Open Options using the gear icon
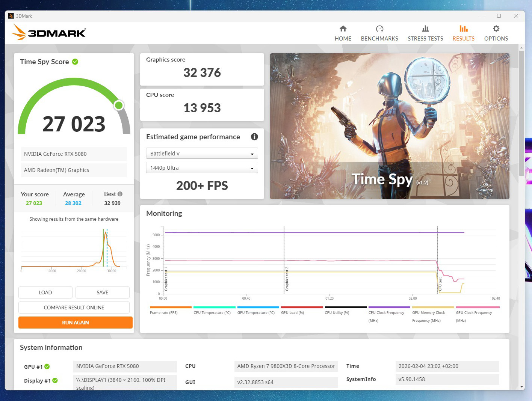This screenshot has height=401, width=532. click(x=496, y=29)
